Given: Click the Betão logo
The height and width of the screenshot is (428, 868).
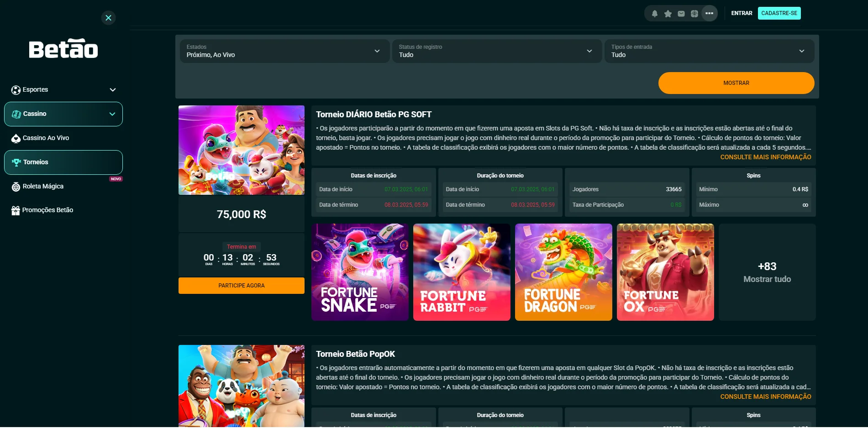Looking at the screenshot, I should (63, 48).
